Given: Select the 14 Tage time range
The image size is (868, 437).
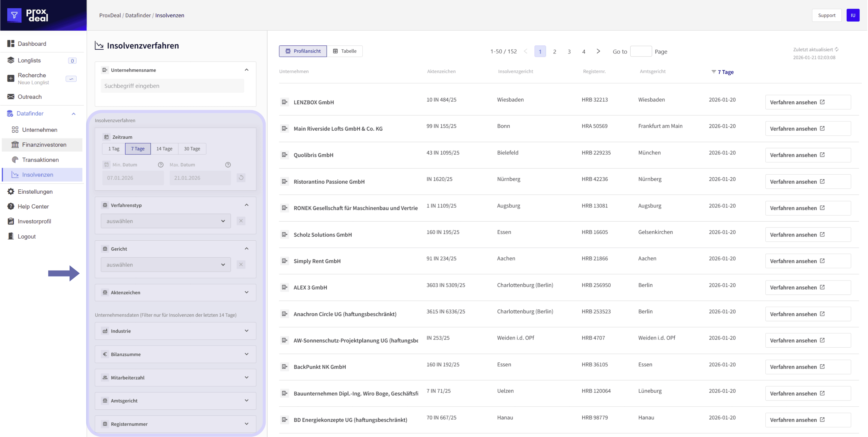Looking at the screenshot, I should pyautogui.click(x=164, y=149).
